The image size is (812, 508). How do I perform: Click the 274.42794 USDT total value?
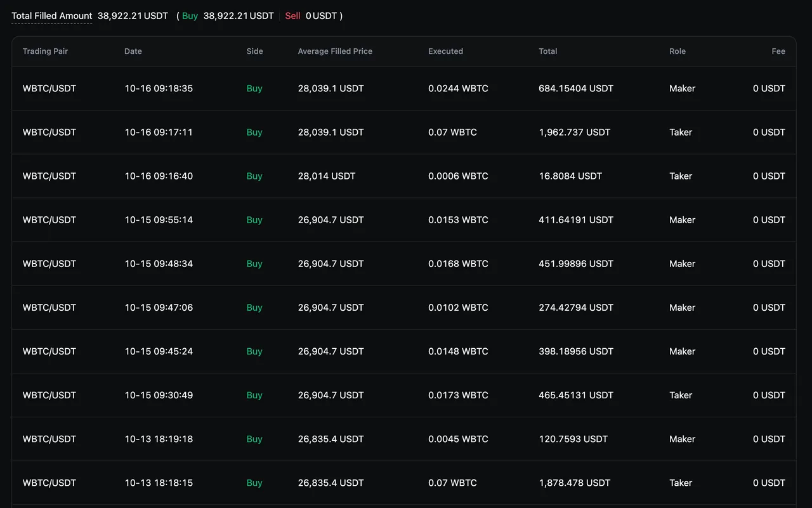point(576,308)
